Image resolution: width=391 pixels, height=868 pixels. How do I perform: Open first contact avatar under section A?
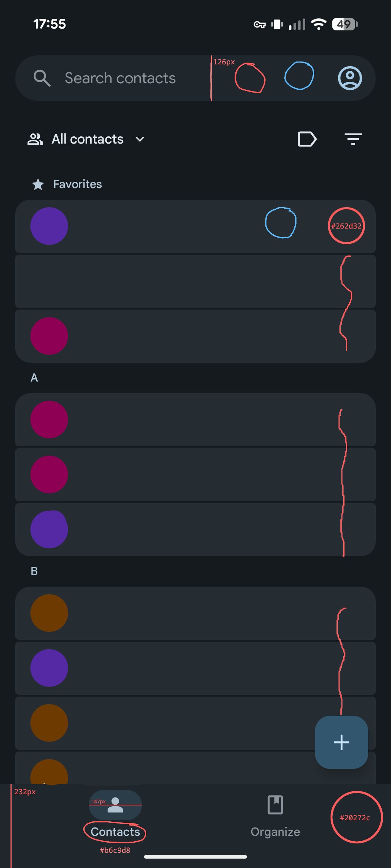(49, 420)
